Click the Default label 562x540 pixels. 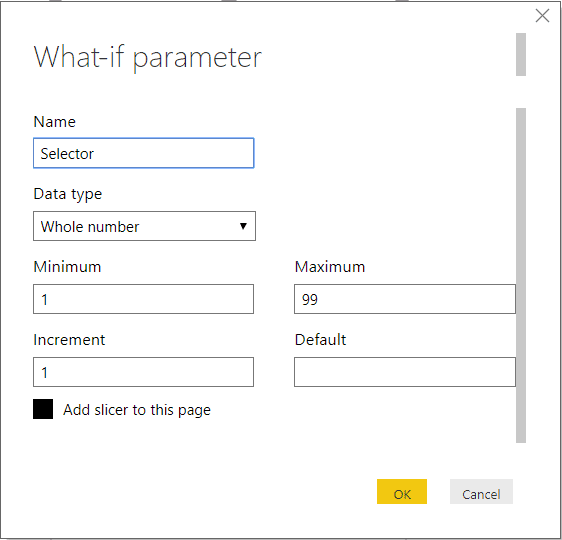point(320,340)
